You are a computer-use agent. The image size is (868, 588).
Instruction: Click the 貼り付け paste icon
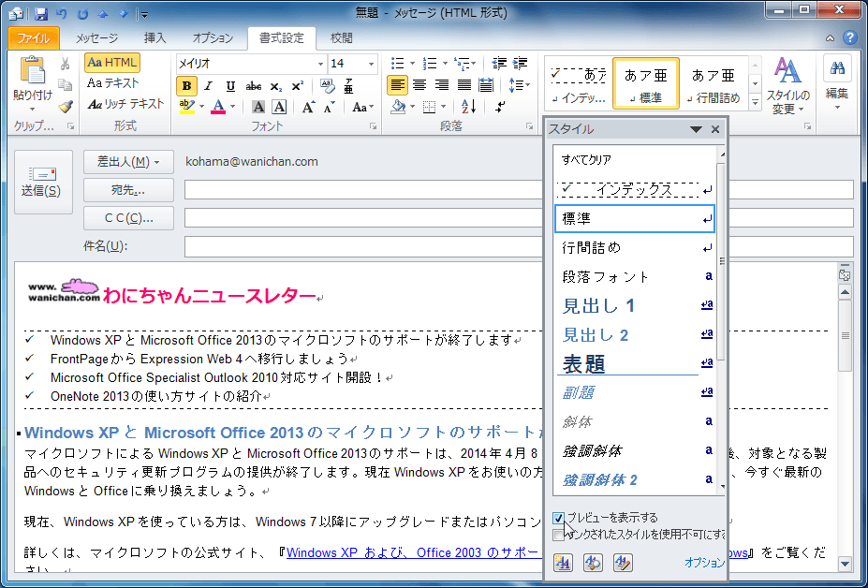pyautogui.click(x=32, y=72)
